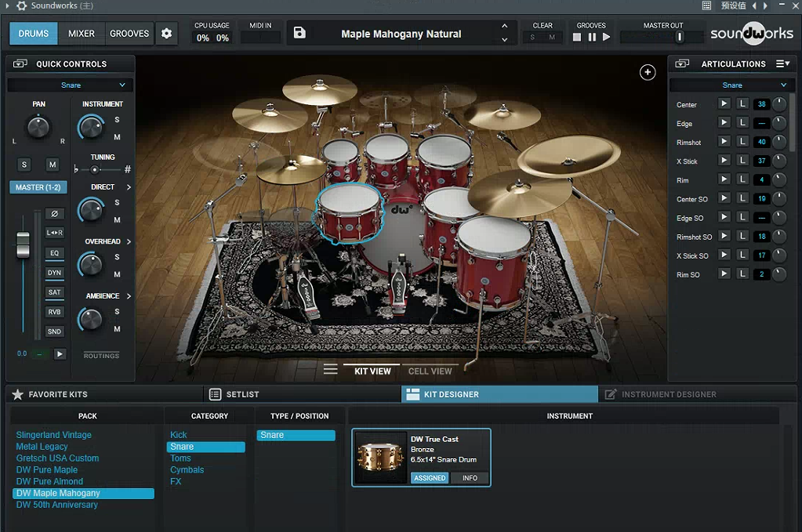Screen dimensions: 802x532
Task: Go to previous preset with left arrow
Action: point(754,5)
